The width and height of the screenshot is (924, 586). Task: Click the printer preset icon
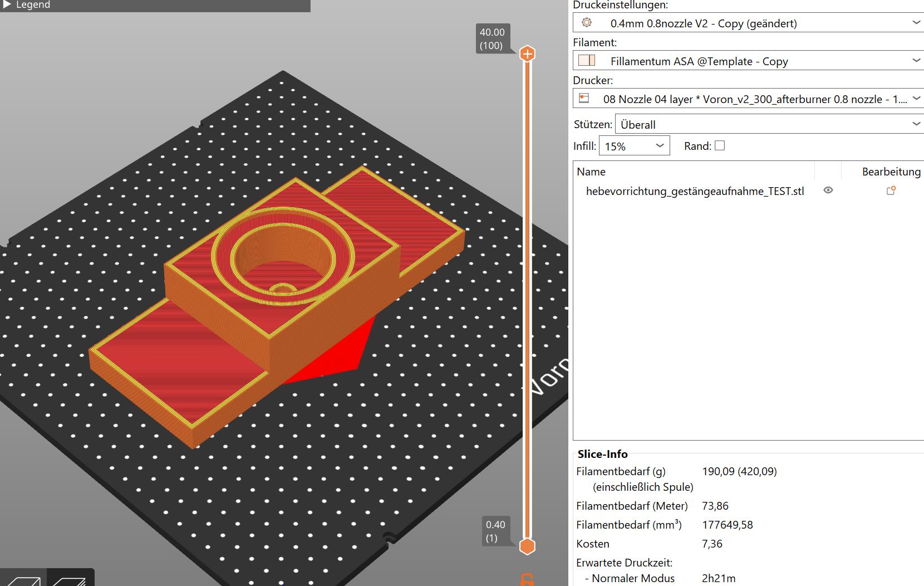(x=584, y=99)
